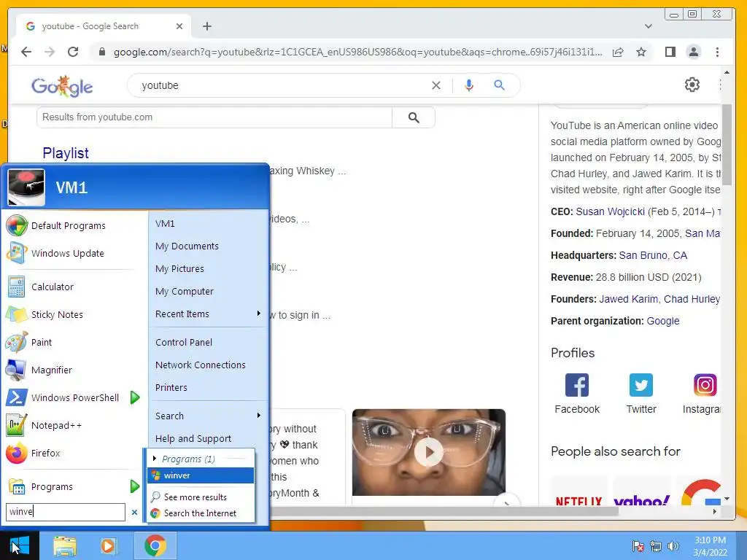
Task: Open Chrome tab search dropdown
Action: tap(648, 26)
